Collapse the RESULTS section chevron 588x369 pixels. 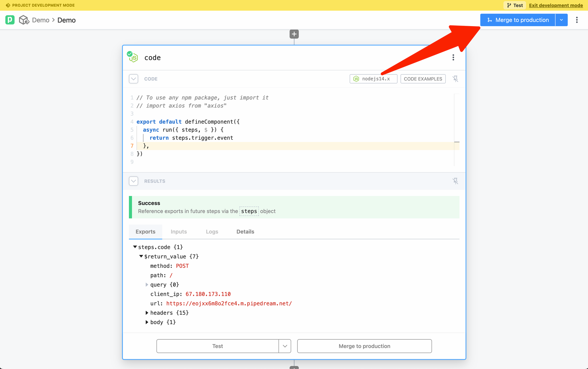point(134,181)
